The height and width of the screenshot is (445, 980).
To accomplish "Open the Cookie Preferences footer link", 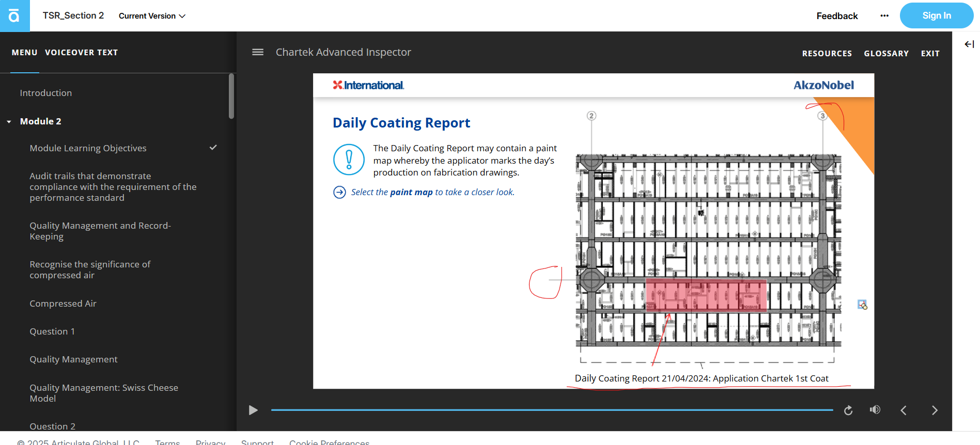I will 330,442.
